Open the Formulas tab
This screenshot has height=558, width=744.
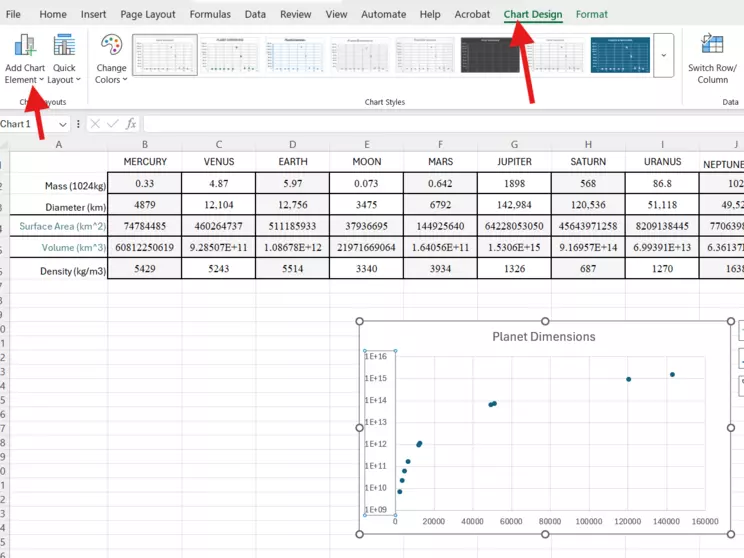pyautogui.click(x=210, y=14)
